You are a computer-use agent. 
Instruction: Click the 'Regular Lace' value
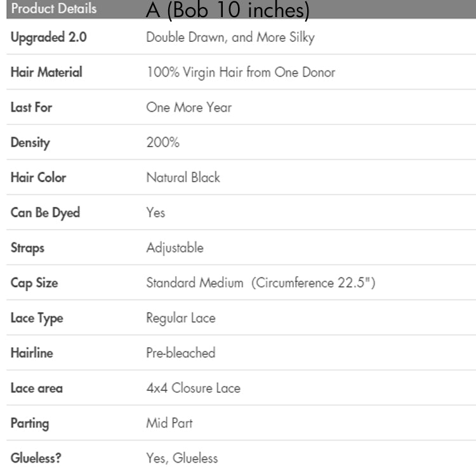[181, 318]
